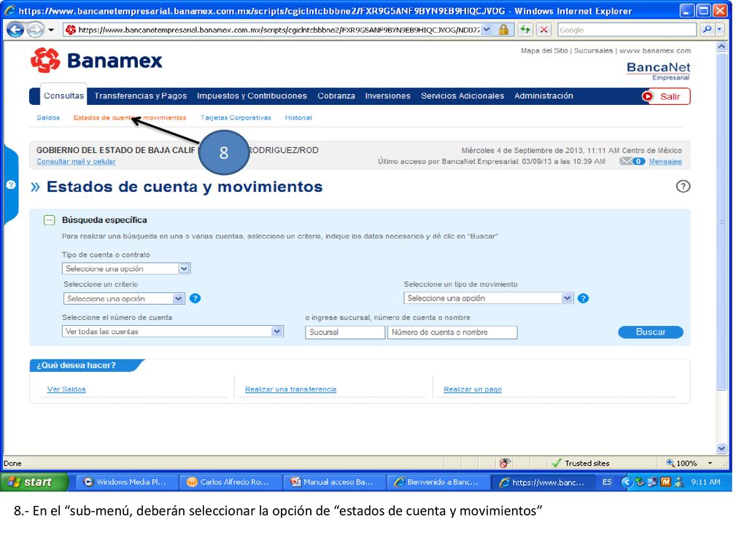This screenshot has height=560, width=747.
Task: Click the browser Back arrow button
Action: click(x=15, y=29)
